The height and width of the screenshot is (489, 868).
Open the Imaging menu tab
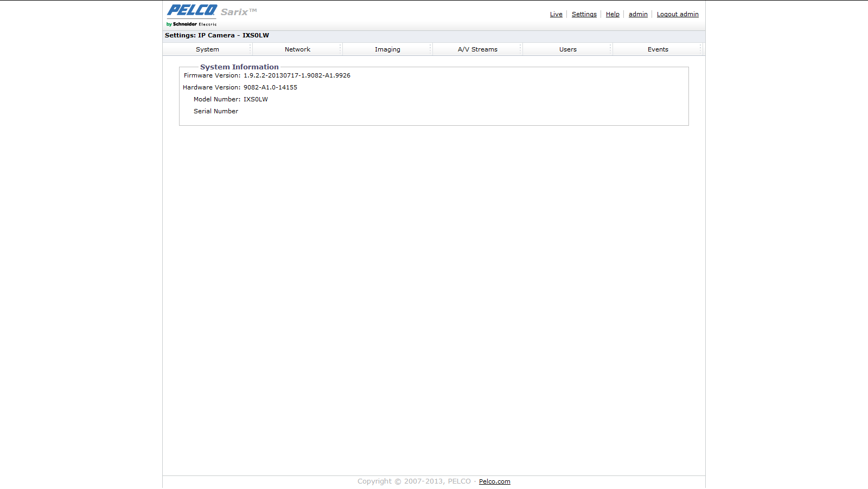point(387,49)
